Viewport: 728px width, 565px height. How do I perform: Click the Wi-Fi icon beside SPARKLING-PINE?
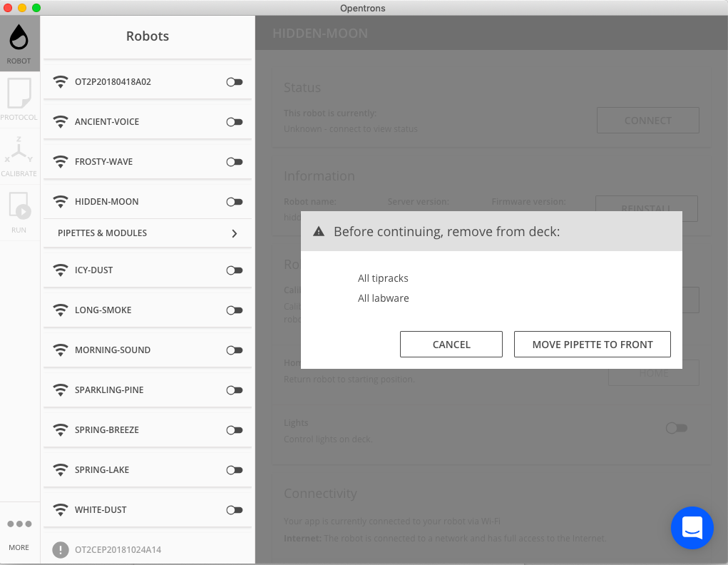click(x=61, y=390)
